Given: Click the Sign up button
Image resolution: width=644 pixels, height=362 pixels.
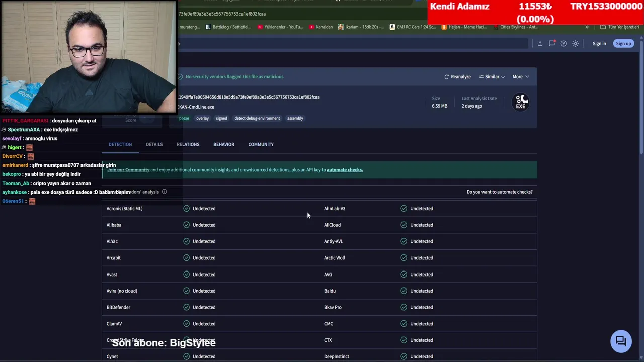Looking at the screenshot, I should pos(623,44).
